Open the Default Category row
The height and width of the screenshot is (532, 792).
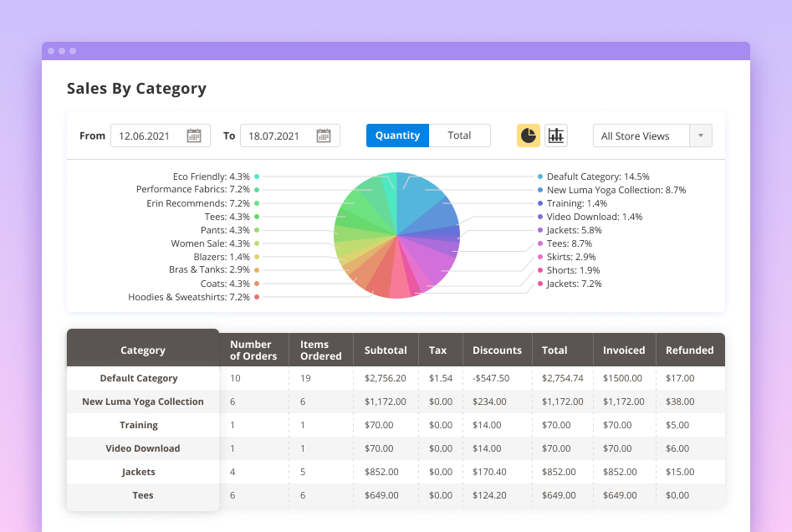point(139,378)
